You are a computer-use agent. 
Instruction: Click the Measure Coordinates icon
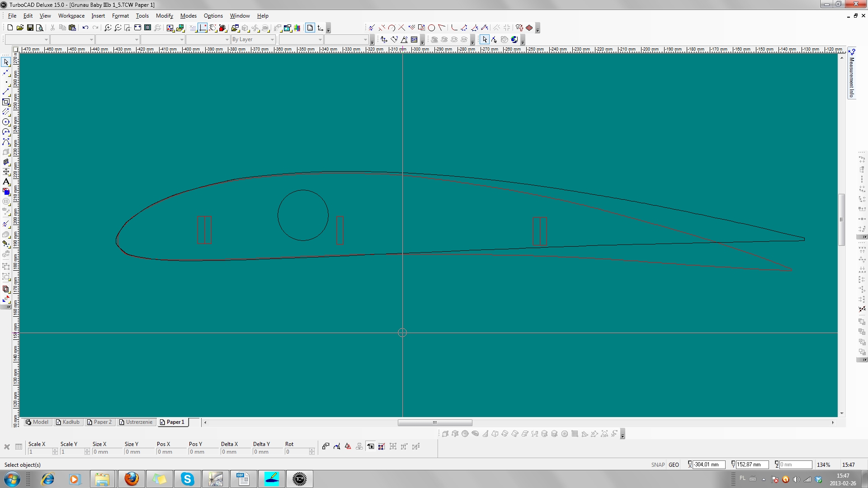pos(384,39)
